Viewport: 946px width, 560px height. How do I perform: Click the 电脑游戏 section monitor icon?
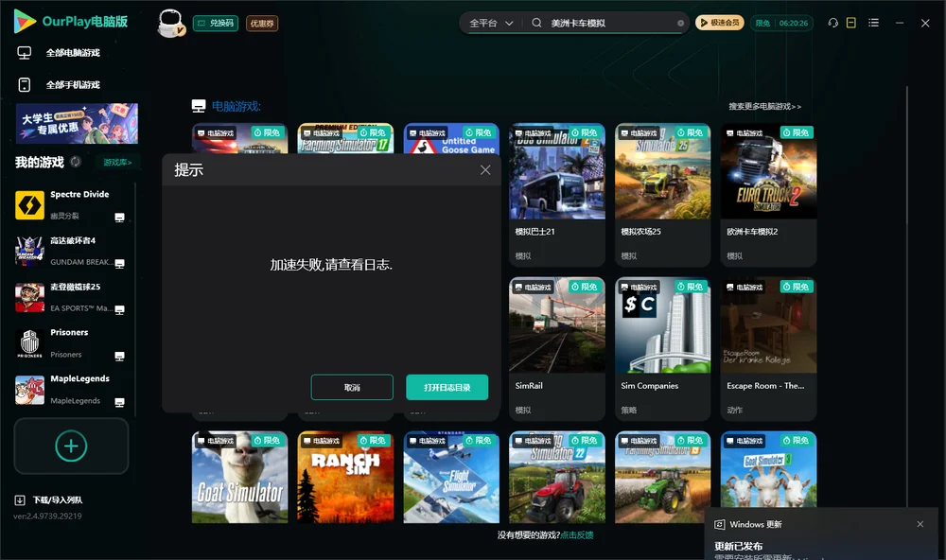[199, 106]
